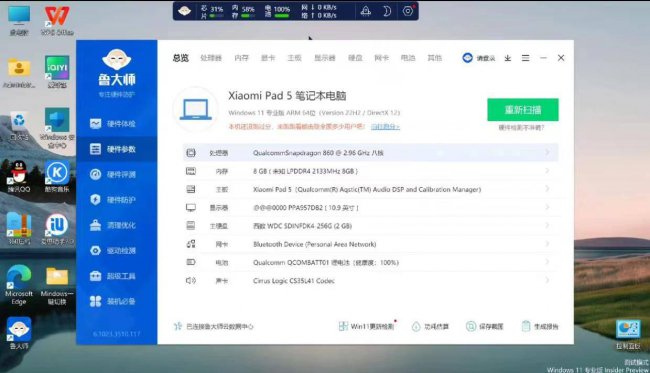
Task: Switch to the 其他 tab
Action: tap(434, 58)
